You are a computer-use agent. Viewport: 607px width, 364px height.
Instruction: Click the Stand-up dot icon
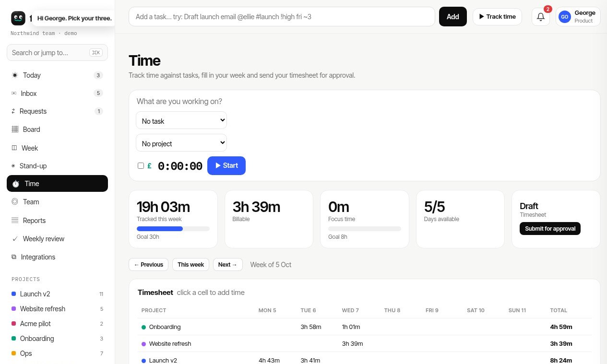click(13, 166)
